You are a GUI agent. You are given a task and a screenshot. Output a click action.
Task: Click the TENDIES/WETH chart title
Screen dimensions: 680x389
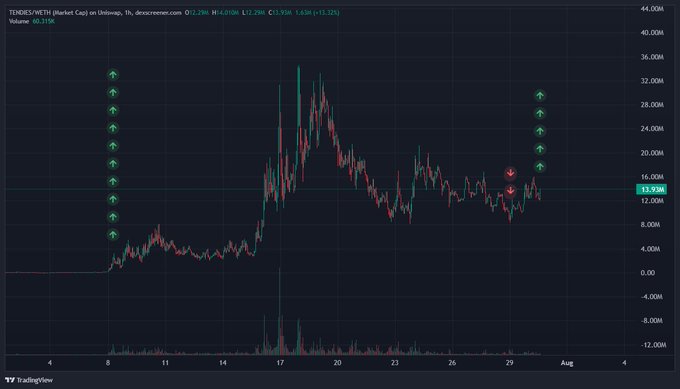[95, 13]
